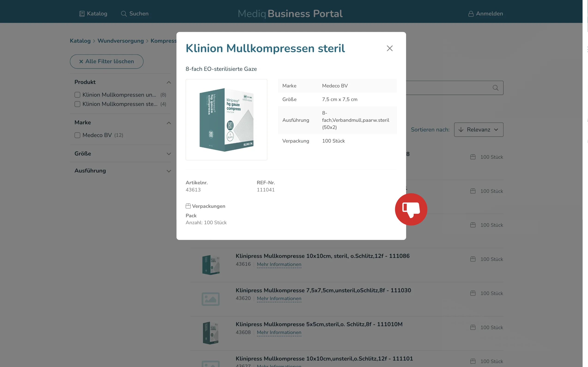Select Anzahl: 100 Stück text under Pack
The height and width of the screenshot is (367, 588).
[x=206, y=223]
